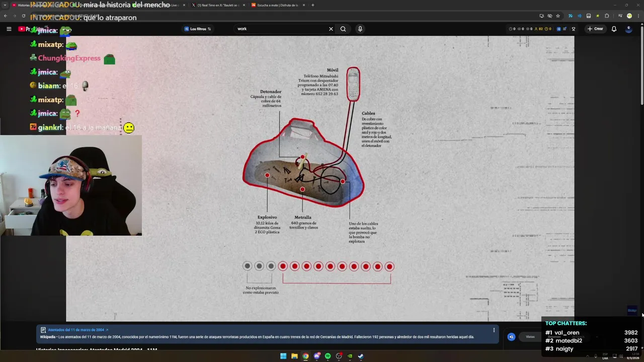Open a new browser tab
644x362 pixels.
(312, 5)
